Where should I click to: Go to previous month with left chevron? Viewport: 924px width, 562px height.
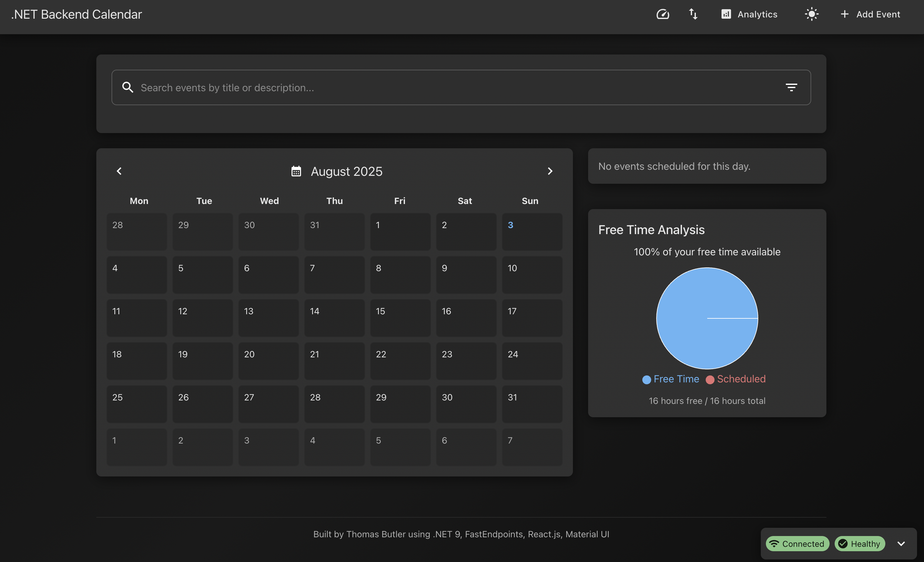coord(119,171)
